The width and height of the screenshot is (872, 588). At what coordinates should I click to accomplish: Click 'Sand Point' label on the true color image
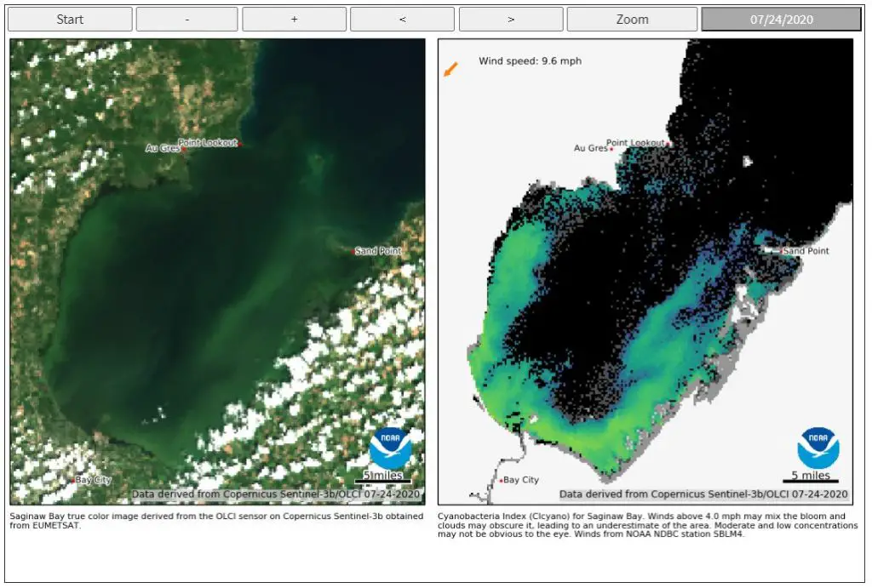[378, 251]
